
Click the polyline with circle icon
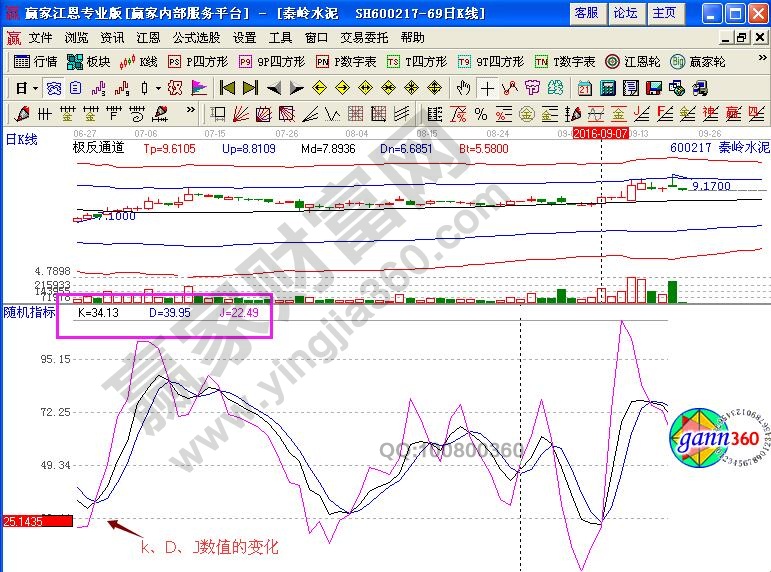[x=510, y=89]
